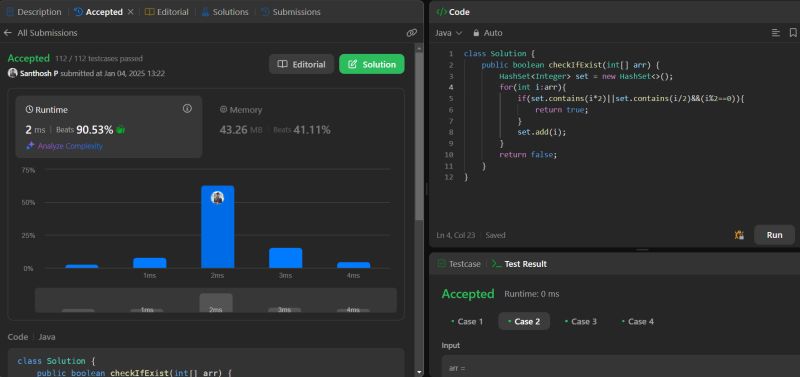This screenshot has width=800, height=377.
Task: Click the runtime info circle icon
Action: coord(187,109)
